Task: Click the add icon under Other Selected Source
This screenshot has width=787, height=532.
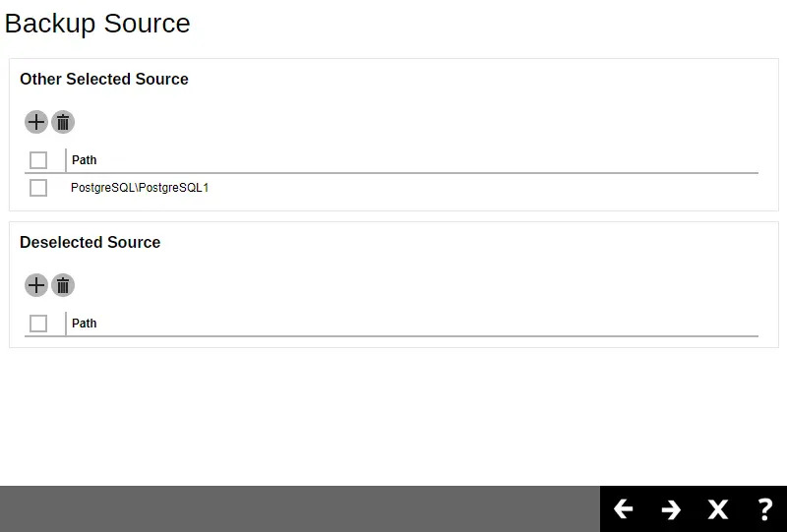Action: pyautogui.click(x=36, y=122)
